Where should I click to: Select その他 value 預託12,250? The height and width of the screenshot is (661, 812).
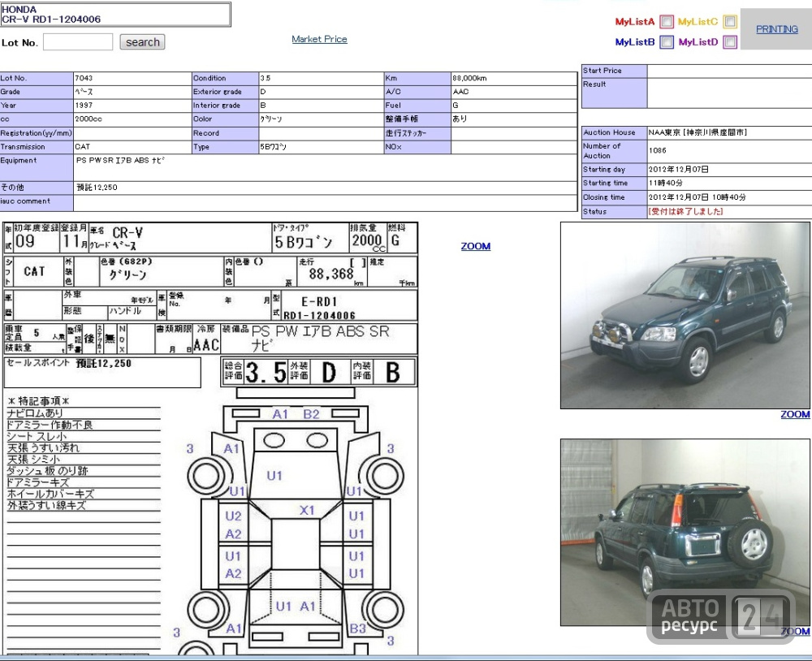97,187
